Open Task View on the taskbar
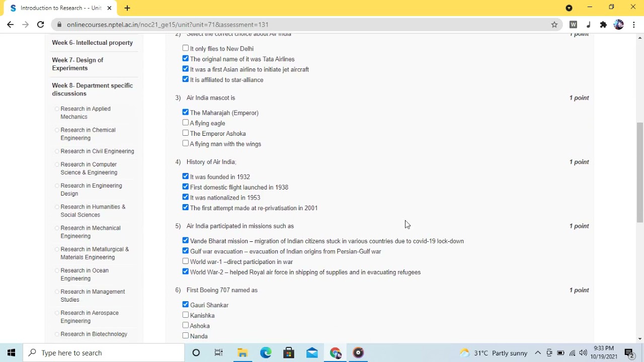The image size is (644, 362). point(219,353)
